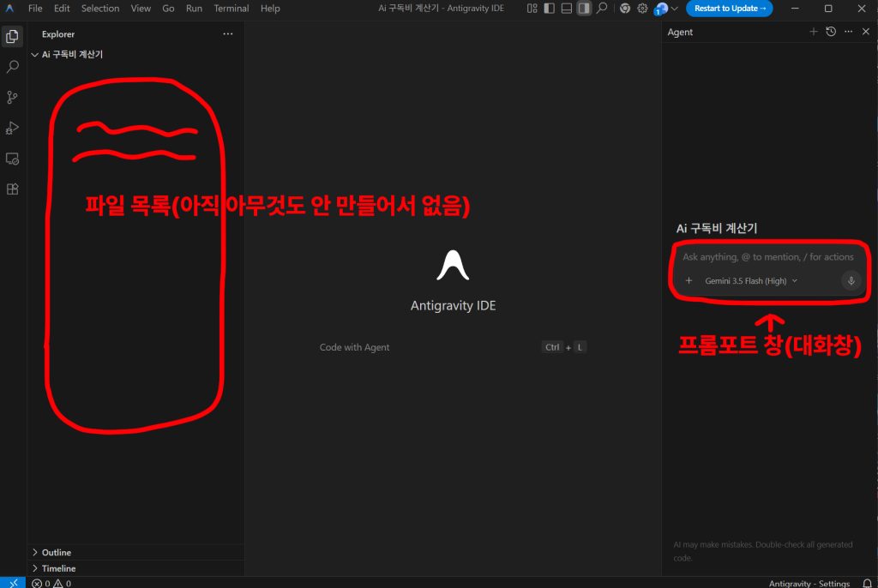Open the Gemini 3.5 Flash model dropdown
878x588 pixels.
point(751,280)
